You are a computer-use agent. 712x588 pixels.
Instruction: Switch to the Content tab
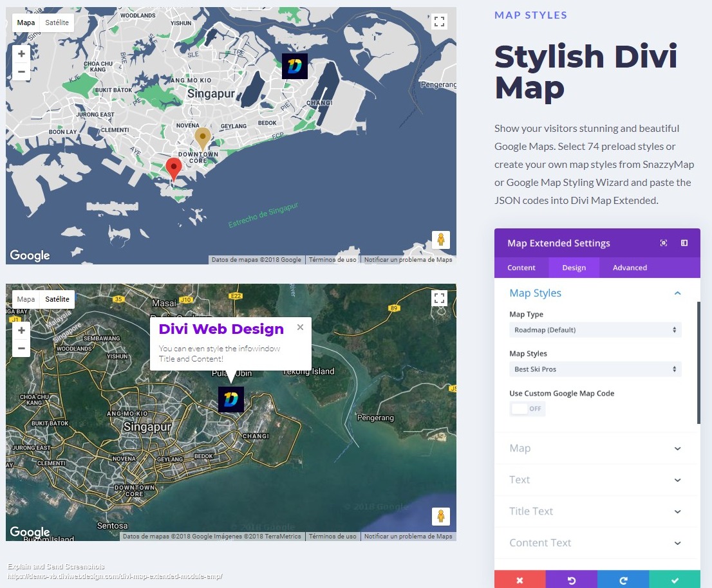[x=521, y=268]
